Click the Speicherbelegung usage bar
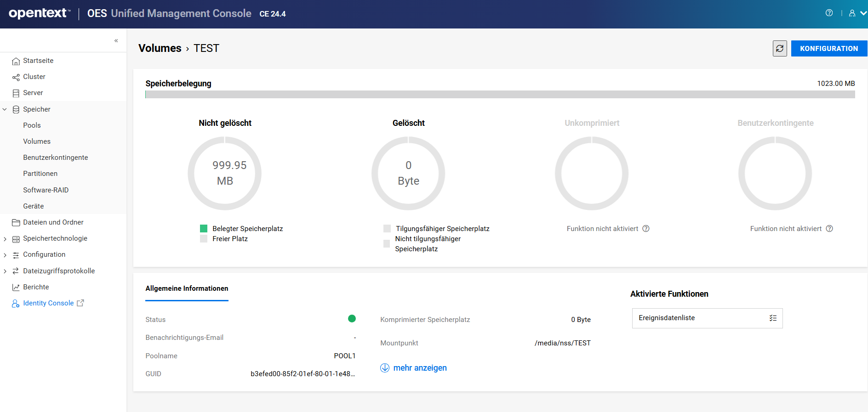Image resolution: width=868 pixels, height=412 pixels. 500,94
